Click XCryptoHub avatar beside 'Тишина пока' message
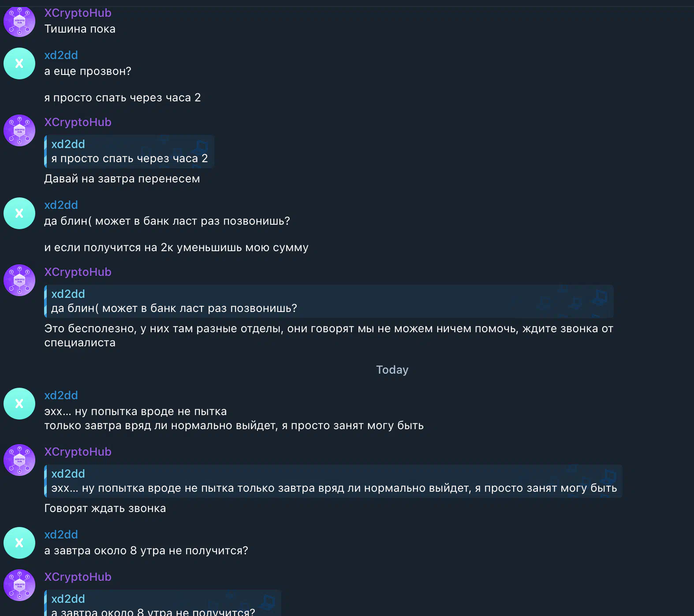 pyautogui.click(x=19, y=21)
